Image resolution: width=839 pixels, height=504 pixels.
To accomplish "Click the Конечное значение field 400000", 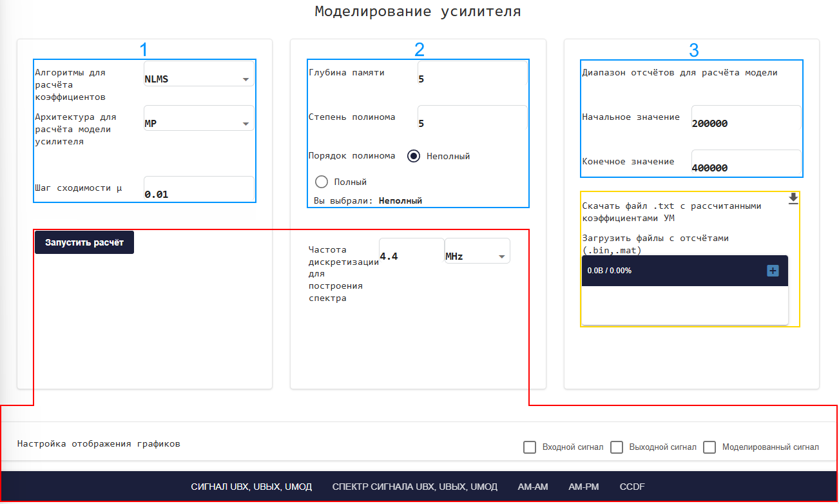I will pos(746,162).
